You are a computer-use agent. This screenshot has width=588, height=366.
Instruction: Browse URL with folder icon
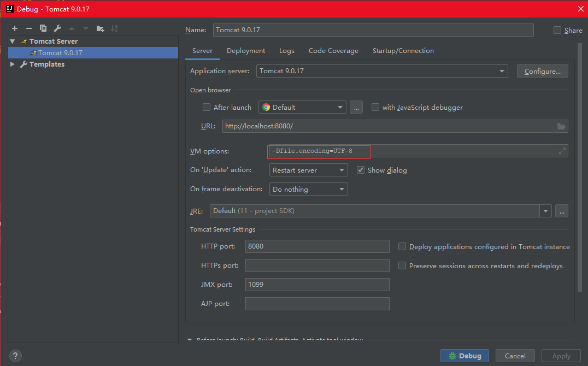coord(561,126)
